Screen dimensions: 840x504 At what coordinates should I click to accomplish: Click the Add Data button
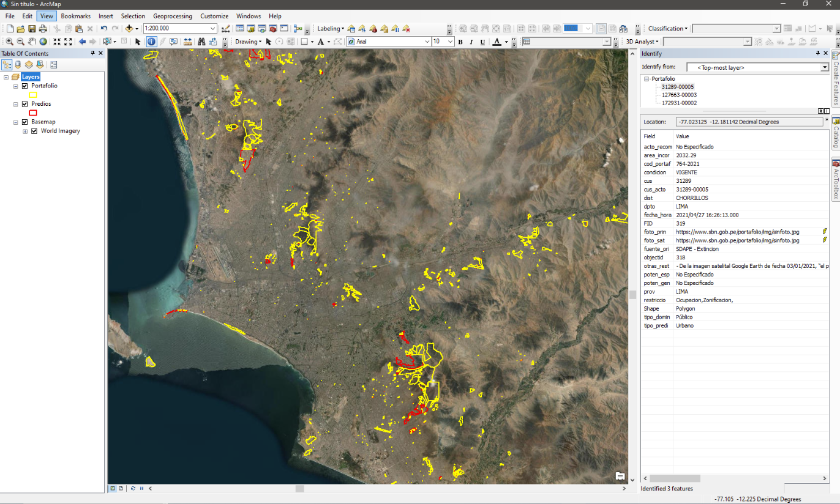point(129,29)
